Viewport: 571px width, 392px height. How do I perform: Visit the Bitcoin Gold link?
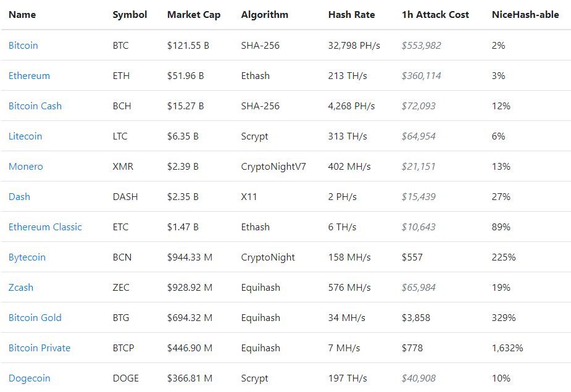click(35, 318)
